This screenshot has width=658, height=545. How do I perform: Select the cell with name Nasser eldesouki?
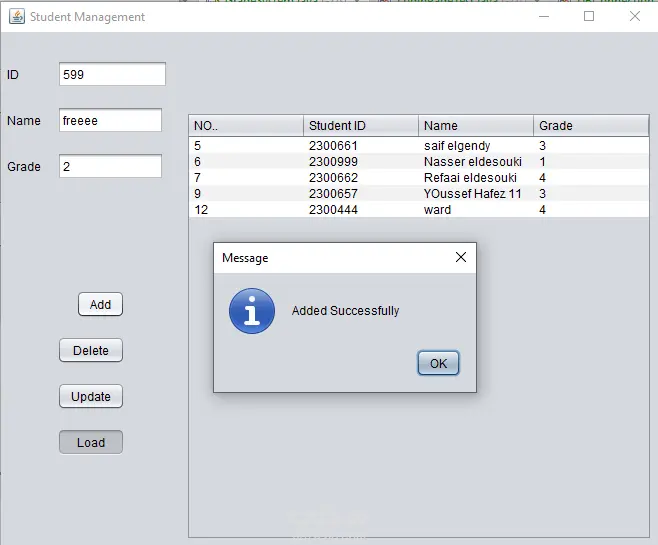pyautogui.click(x=476, y=162)
